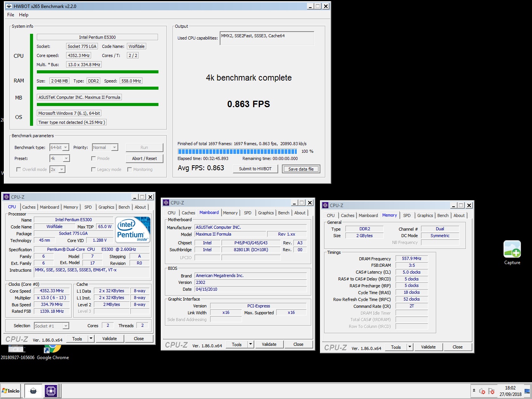Viewport: 532px width, 399px height.
Task: Switch to Caches tab in CPU-Z CPU window
Action: click(28, 207)
